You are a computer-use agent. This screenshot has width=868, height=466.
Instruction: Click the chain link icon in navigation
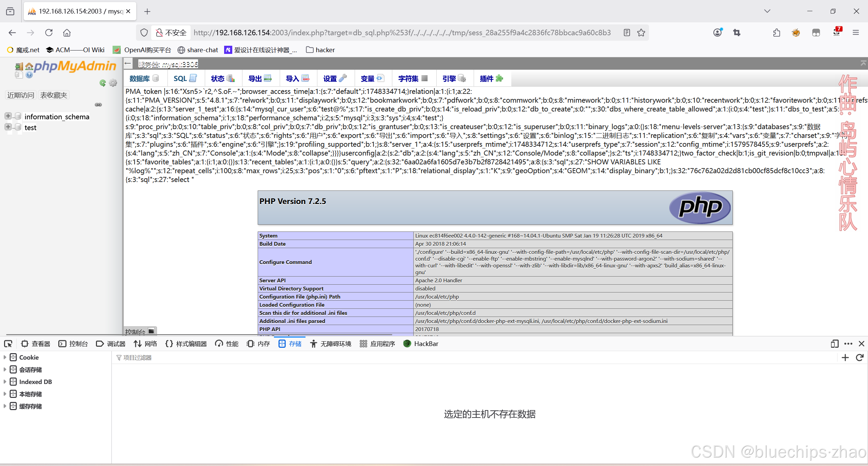pos(98,105)
